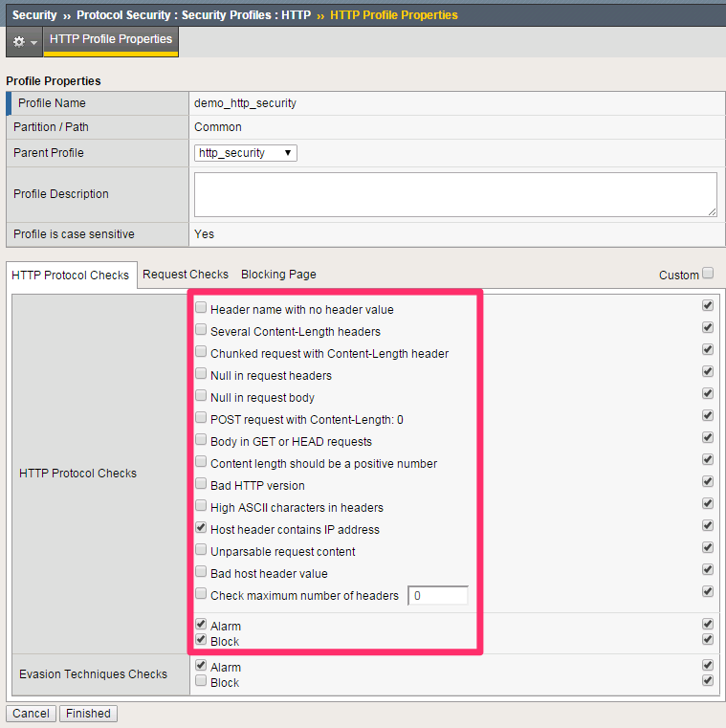726x728 pixels.
Task: Enable the Custom checkbox
Action: [708, 273]
